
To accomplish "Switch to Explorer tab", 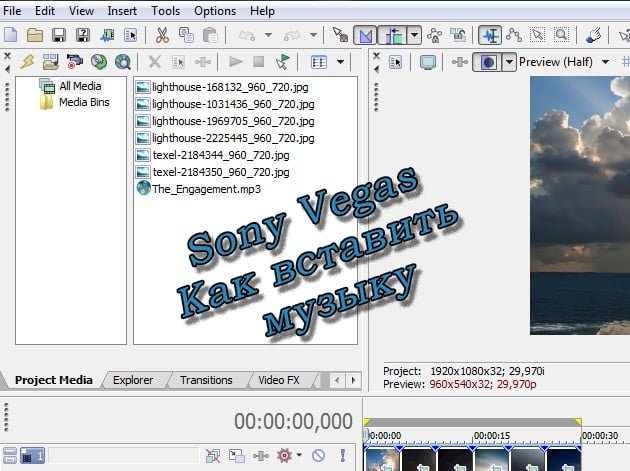I will [x=133, y=380].
